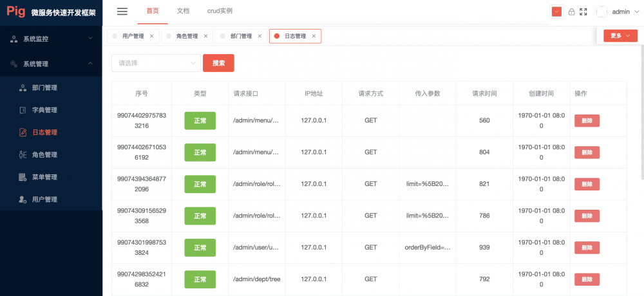Screen dimensions: 644x296
Task: Close the 部门管理 page tab
Action: (260, 36)
